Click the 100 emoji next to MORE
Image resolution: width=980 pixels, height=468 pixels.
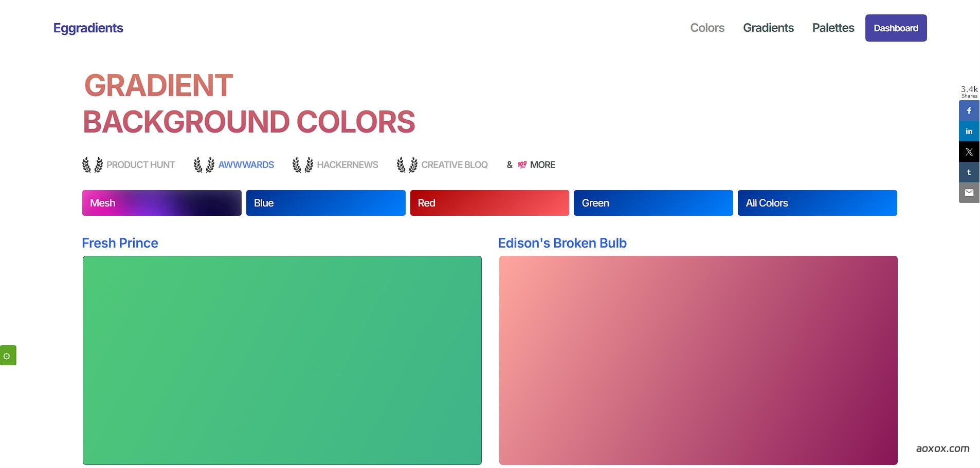(x=522, y=165)
